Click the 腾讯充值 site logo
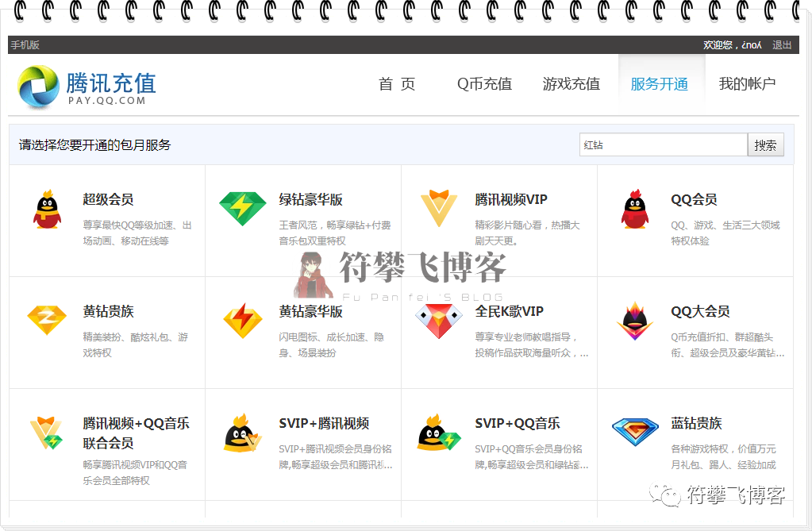This screenshot has height=531, width=812. click(x=87, y=87)
